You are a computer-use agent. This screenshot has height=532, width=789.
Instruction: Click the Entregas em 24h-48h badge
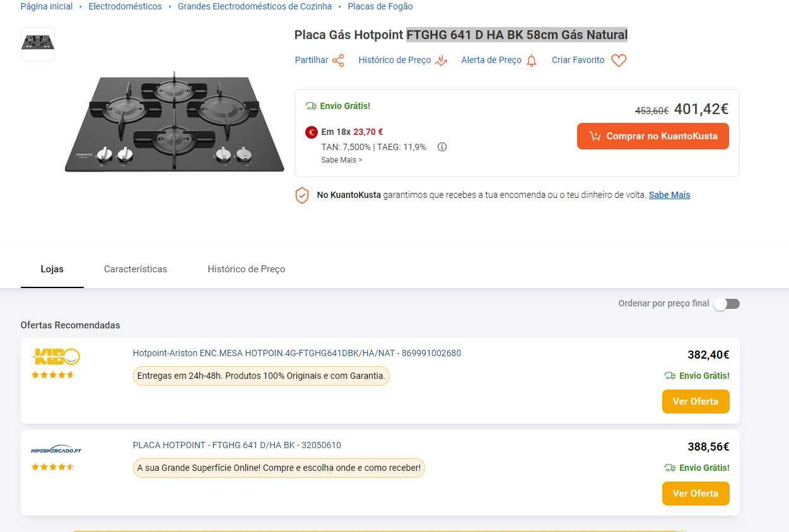(261, 376)
